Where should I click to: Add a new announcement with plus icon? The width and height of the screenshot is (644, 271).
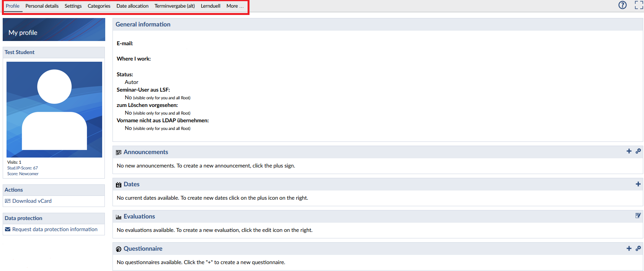point(629,151)
